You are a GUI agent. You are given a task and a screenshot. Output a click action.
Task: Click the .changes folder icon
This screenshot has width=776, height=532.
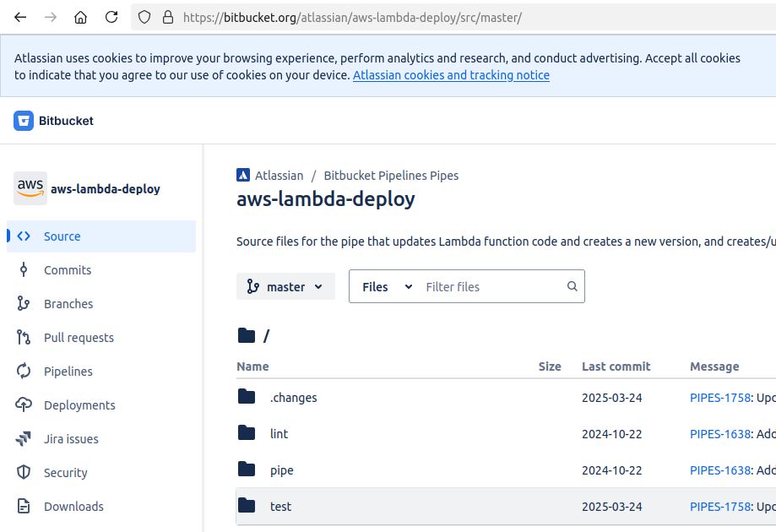tap(247, 396)
